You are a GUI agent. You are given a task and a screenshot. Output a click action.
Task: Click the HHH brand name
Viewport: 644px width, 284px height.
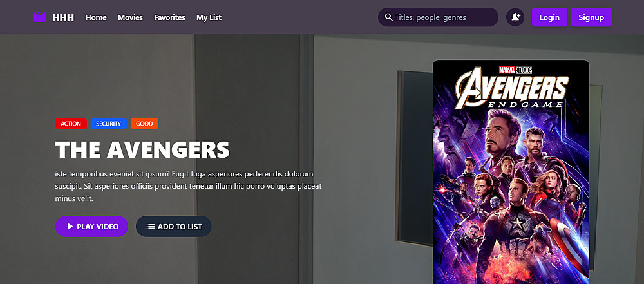(x=63, y=17)
